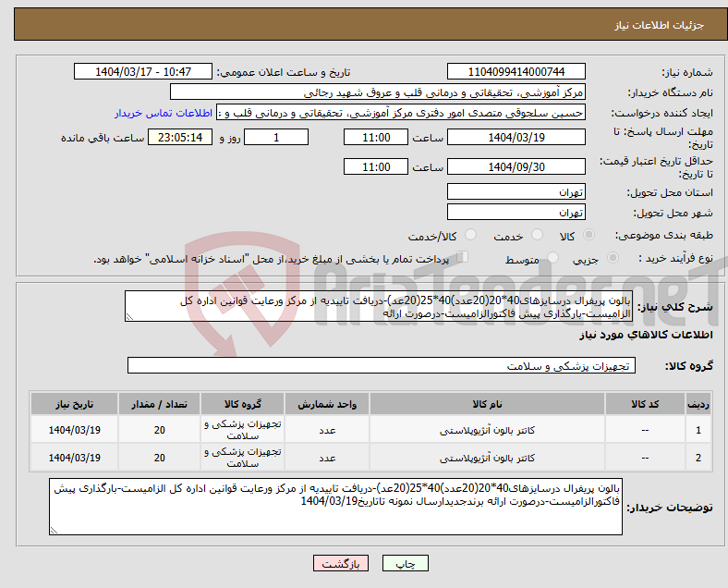Click the response deadline date 1404/03/19 field
Image resolution: width=728 pixels, height=588 pixels.
516,137
